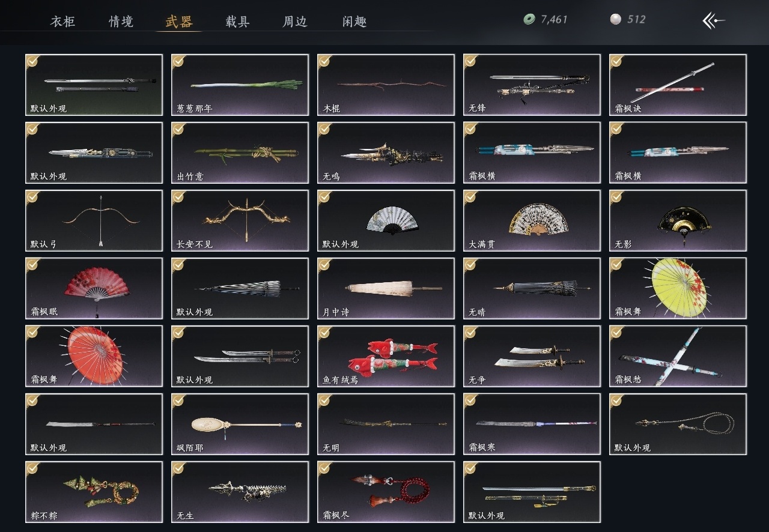Click the jade coin currency icon
Screen dimensions: 769x532
529,19
